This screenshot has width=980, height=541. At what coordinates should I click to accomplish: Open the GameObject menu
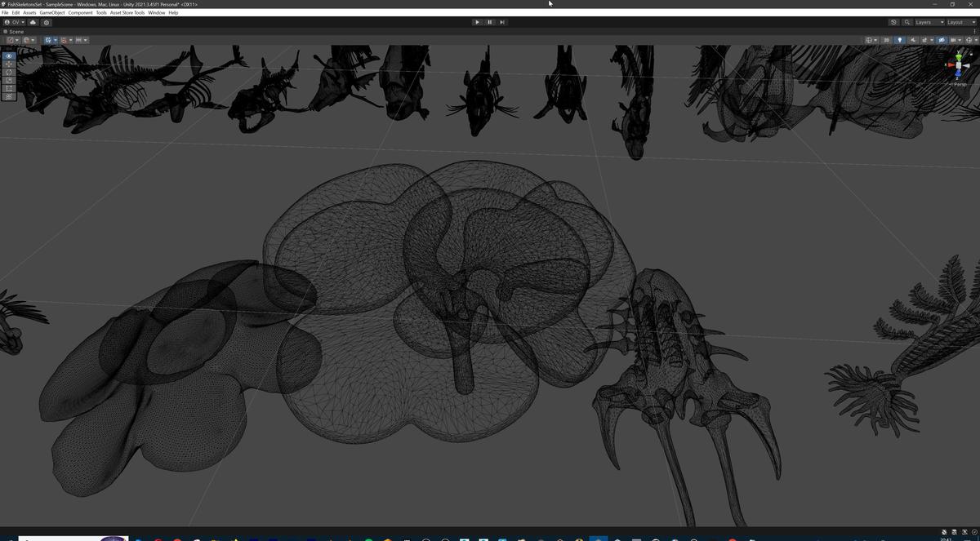51,12
